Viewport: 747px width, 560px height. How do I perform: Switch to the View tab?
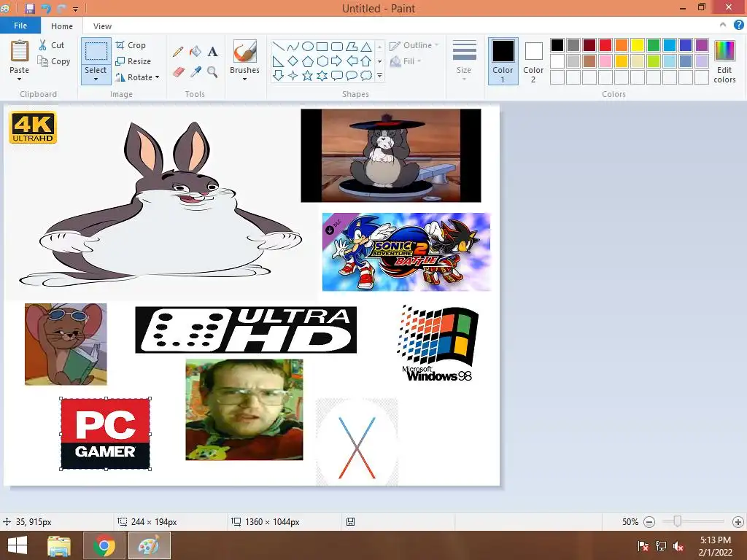pyautogui.click(x=102, y=26)
